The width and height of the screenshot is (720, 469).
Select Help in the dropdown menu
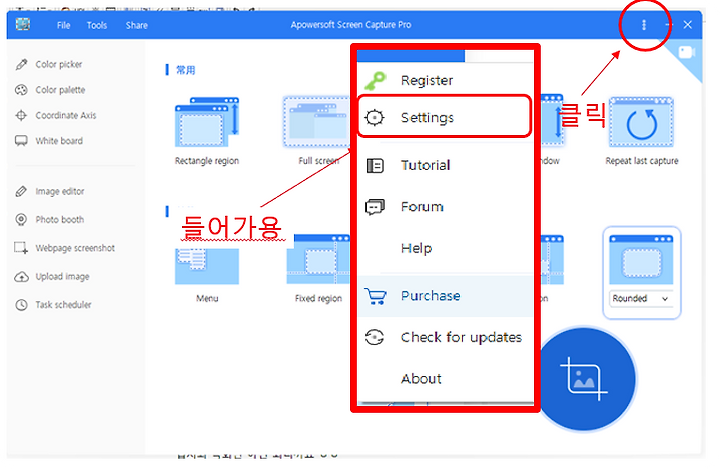click(445, 249)
